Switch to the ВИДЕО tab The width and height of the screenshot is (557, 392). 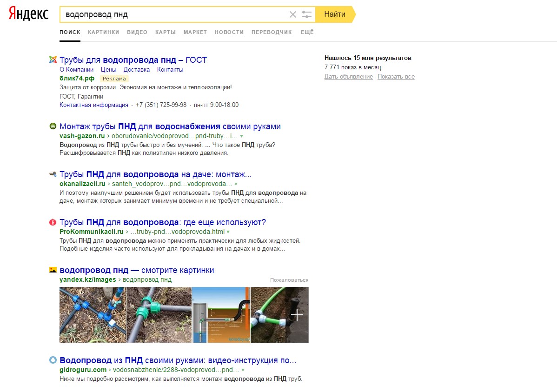click(x=137, y=32)
